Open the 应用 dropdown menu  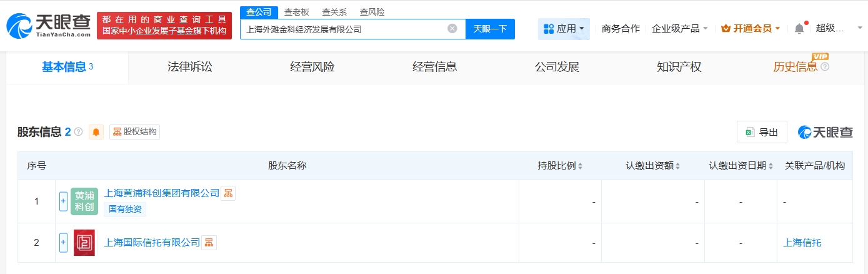coord(564,29)
